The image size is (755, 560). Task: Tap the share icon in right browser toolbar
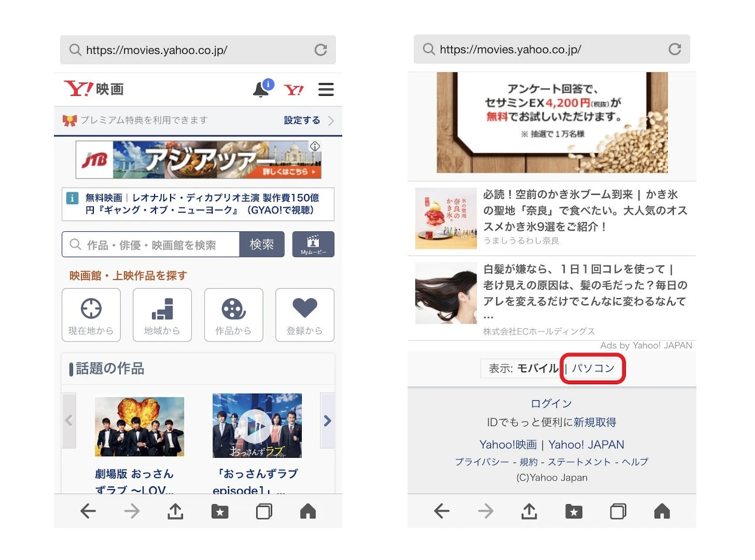(529, 511)
